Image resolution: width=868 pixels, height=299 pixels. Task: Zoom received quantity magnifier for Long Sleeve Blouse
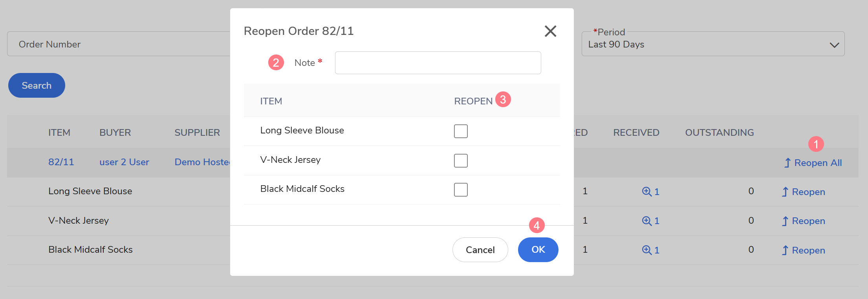[x=646, y=191]
